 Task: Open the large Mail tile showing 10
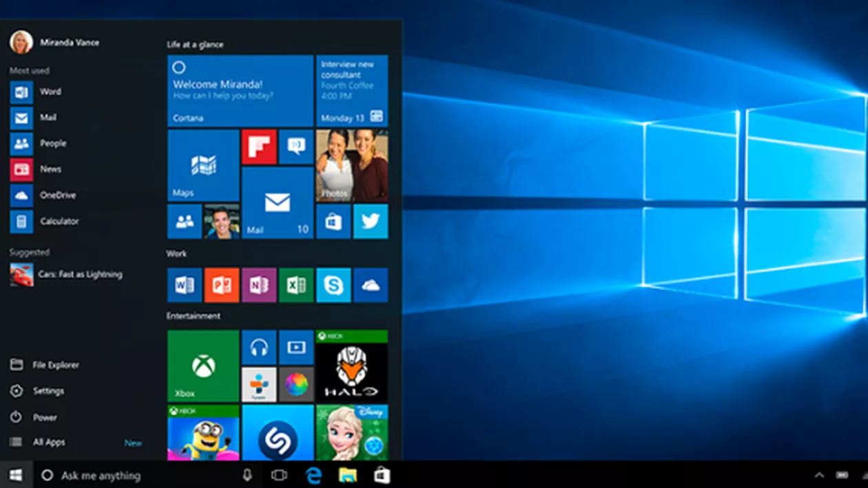278,202
